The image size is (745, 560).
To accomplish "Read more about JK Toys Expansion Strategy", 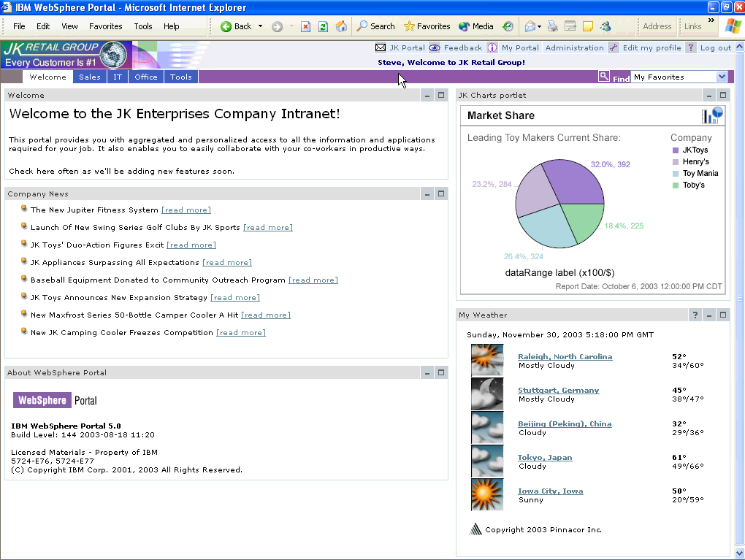I will click(235, 297).
